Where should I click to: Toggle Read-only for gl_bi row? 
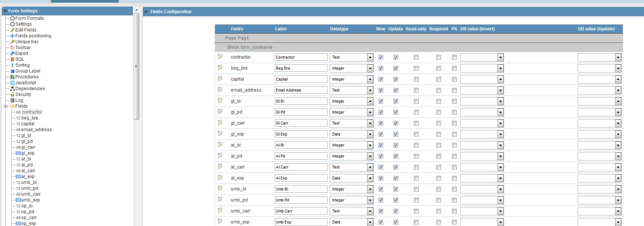click(x=416, y=101)
